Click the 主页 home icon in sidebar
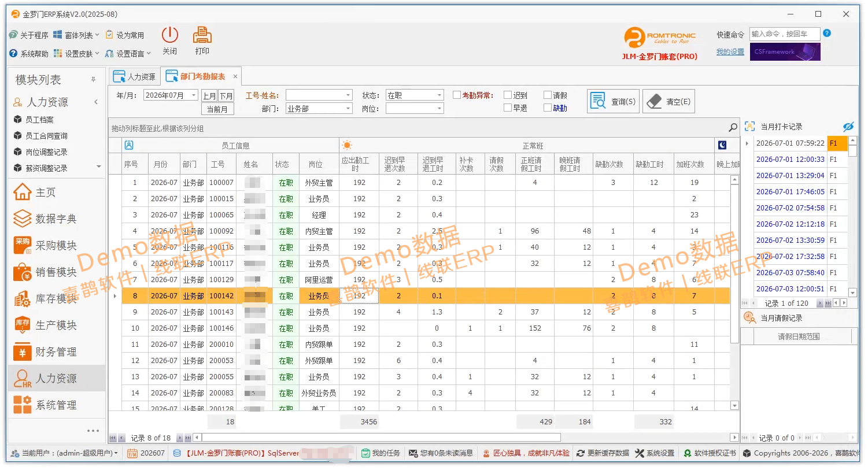The width and height of the screenshot is (868, 470). 23,192
